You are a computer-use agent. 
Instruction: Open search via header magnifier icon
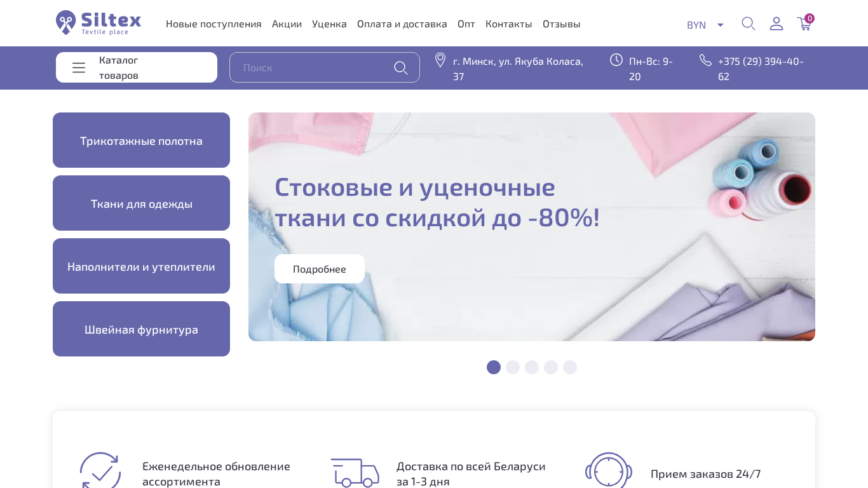click(749, 24)
